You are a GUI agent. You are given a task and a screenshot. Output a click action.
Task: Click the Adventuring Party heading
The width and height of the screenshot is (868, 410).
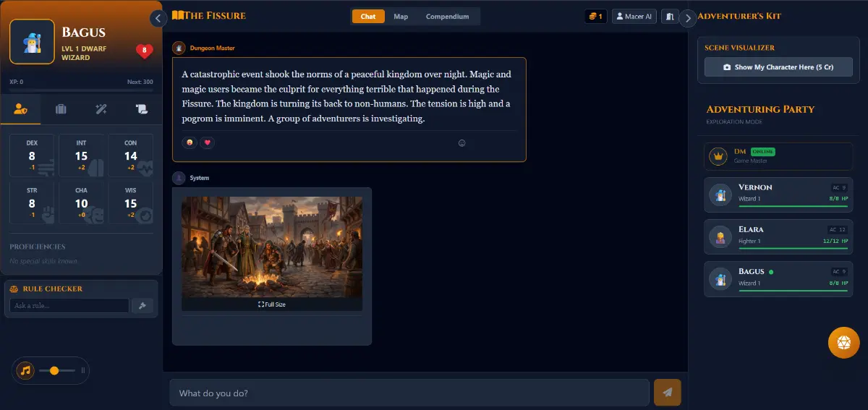click(760, 109)
